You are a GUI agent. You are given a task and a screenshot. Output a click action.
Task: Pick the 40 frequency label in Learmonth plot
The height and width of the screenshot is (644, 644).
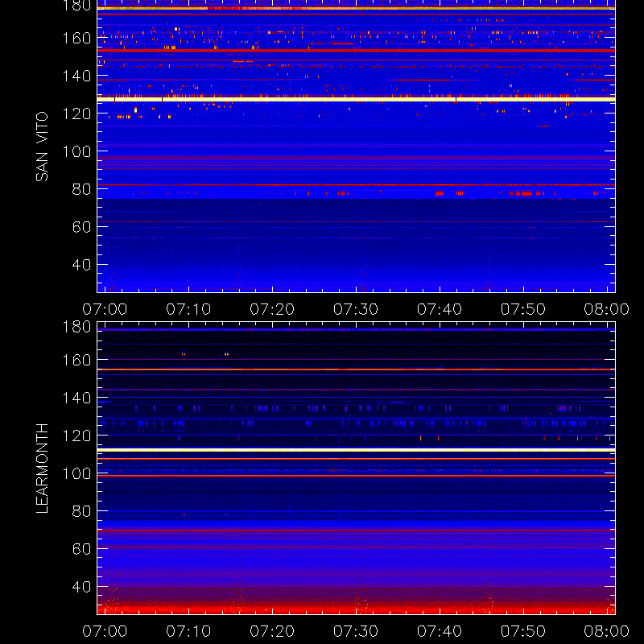click(81, 587)
